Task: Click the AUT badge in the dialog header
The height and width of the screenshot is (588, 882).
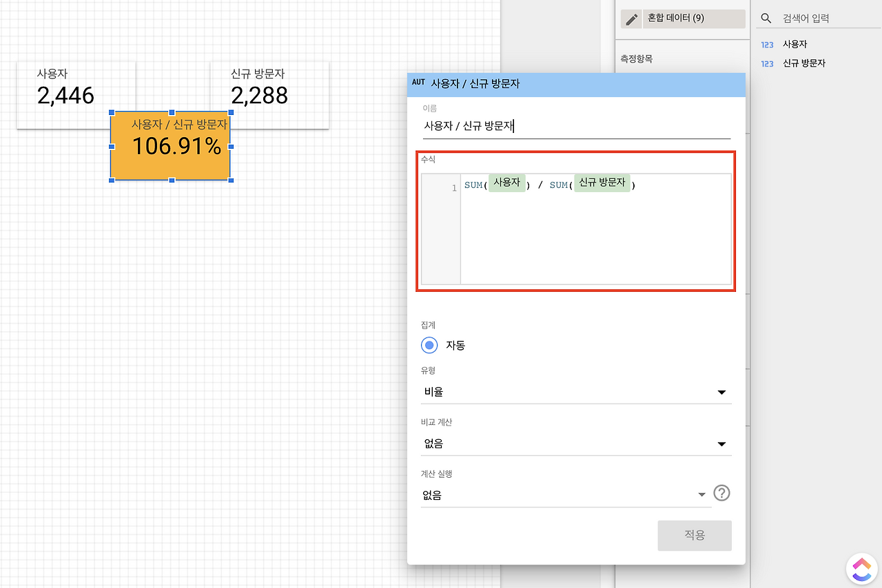Action: (x=418, y=83)
